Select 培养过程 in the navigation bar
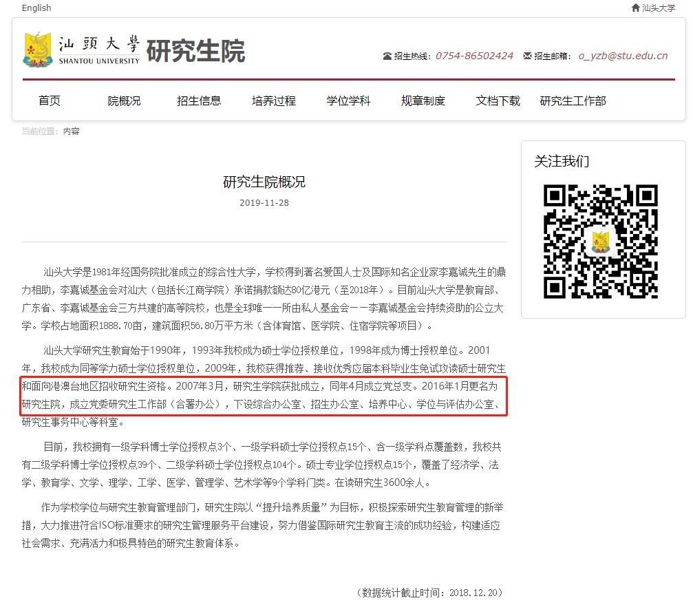Screen dimensions: 693x616 click(273, 100)
